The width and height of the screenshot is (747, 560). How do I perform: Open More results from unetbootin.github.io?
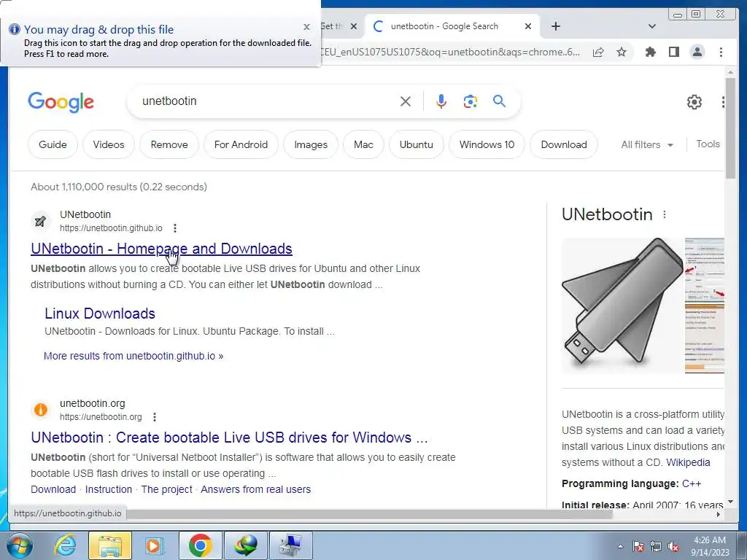tap(133, 356)
